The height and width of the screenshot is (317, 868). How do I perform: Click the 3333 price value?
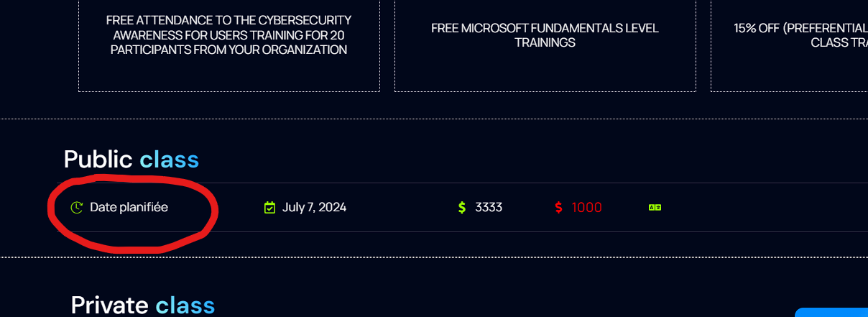(x=489, y=208)
